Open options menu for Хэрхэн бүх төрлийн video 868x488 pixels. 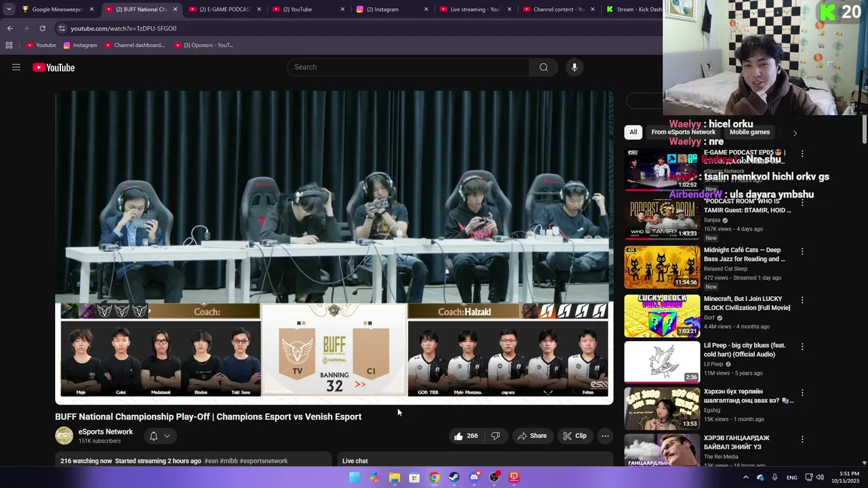802,392
